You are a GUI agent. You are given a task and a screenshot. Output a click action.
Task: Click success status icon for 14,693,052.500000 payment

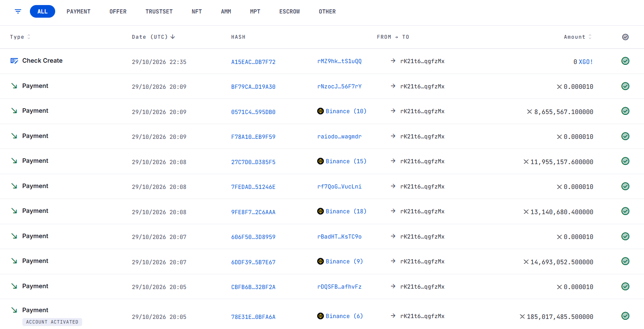(625, 261)
